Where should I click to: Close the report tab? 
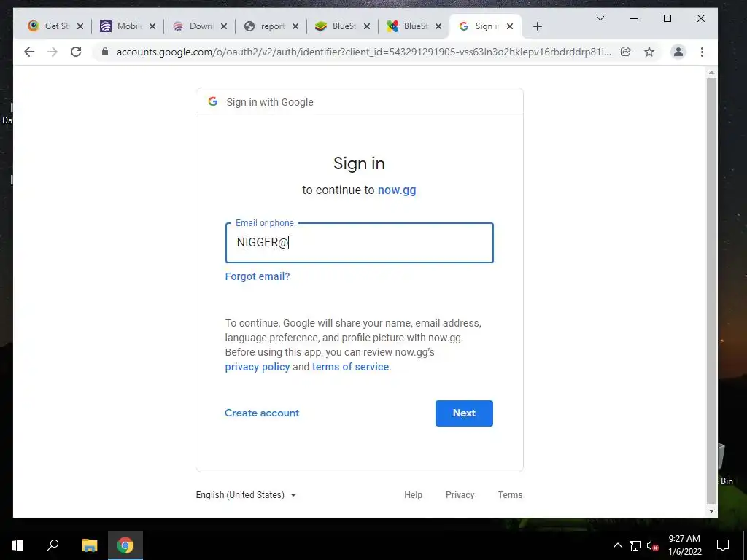pyautogui.click(x=295, y=26)
